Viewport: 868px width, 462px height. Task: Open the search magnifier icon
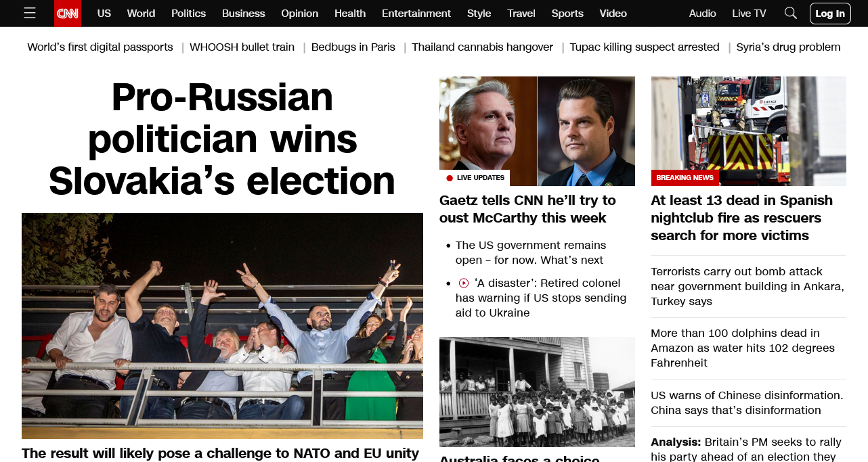[x=790, y=13]
